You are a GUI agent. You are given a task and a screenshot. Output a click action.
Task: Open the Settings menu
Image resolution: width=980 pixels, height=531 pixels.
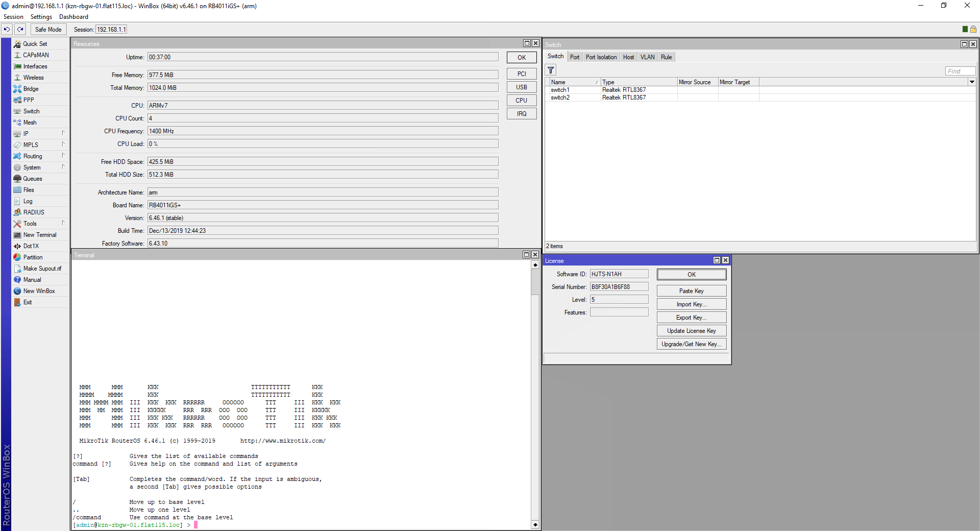pos(41,17)
